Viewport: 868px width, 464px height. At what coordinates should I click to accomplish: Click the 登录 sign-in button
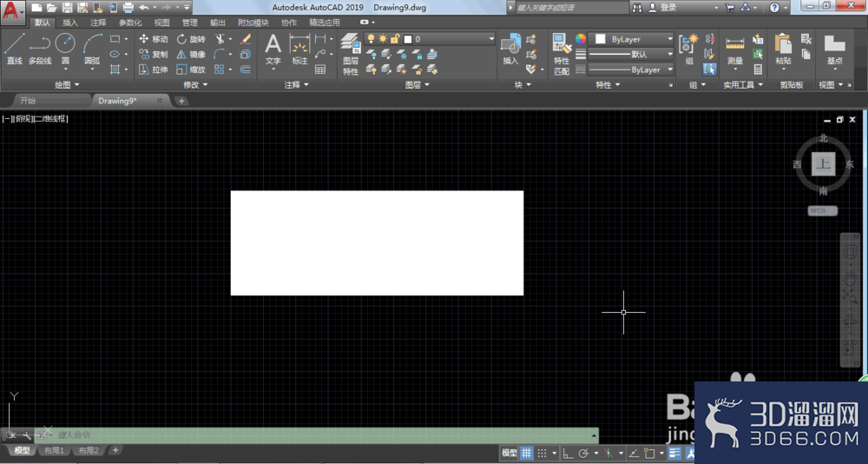[662, 8]
